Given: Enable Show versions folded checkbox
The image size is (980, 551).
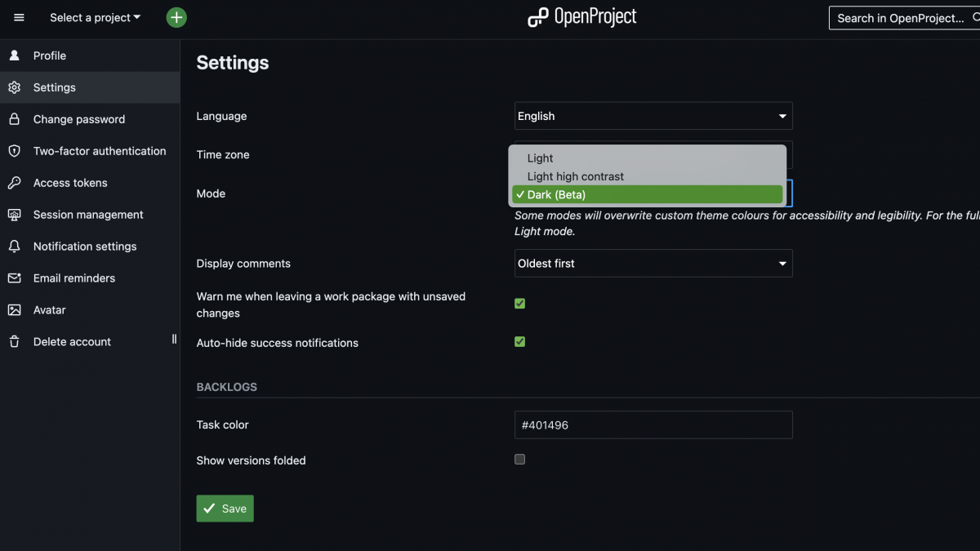Looking at the screenshot, I should (x=519, y=460).
